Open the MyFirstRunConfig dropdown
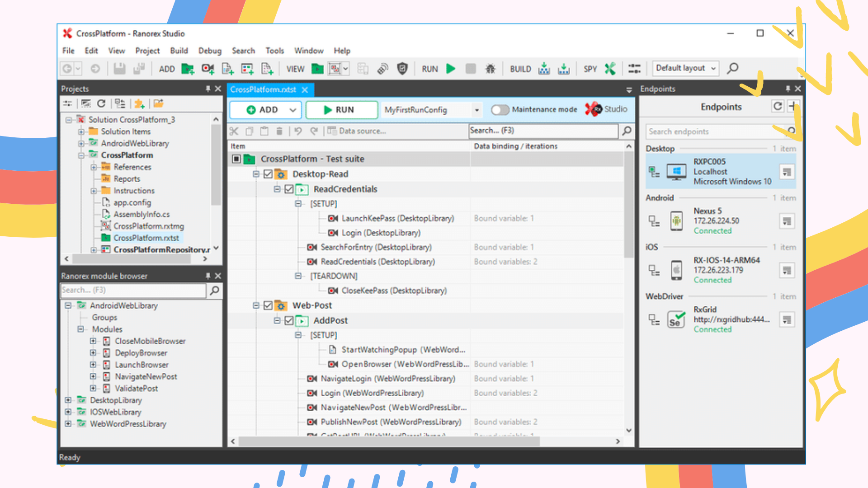The image size is (868, 488). point(476,110)
